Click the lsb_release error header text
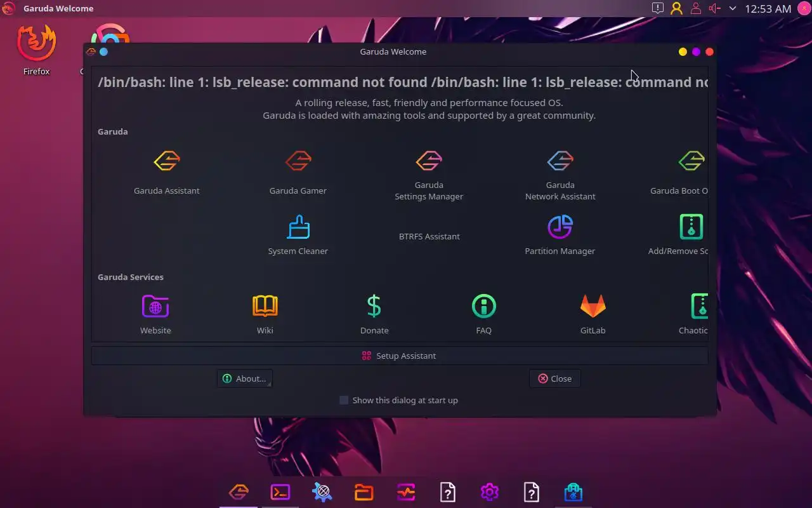Screen dimensions: 812x508 tap(403, 82)
